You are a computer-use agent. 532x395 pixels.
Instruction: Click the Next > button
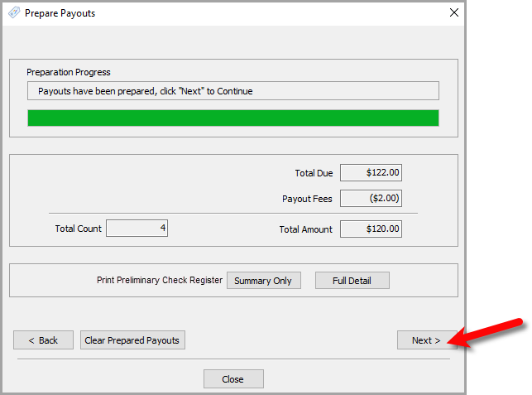[427, 340]
